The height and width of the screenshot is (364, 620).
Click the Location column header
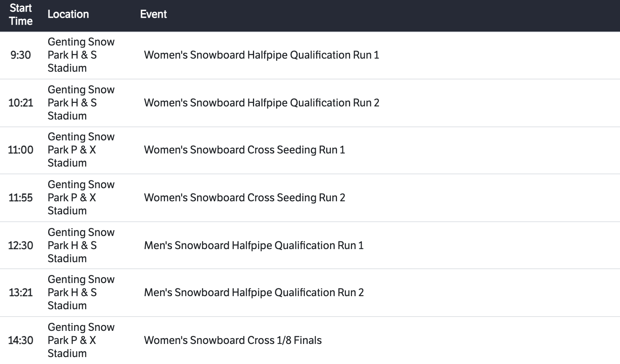68,14
